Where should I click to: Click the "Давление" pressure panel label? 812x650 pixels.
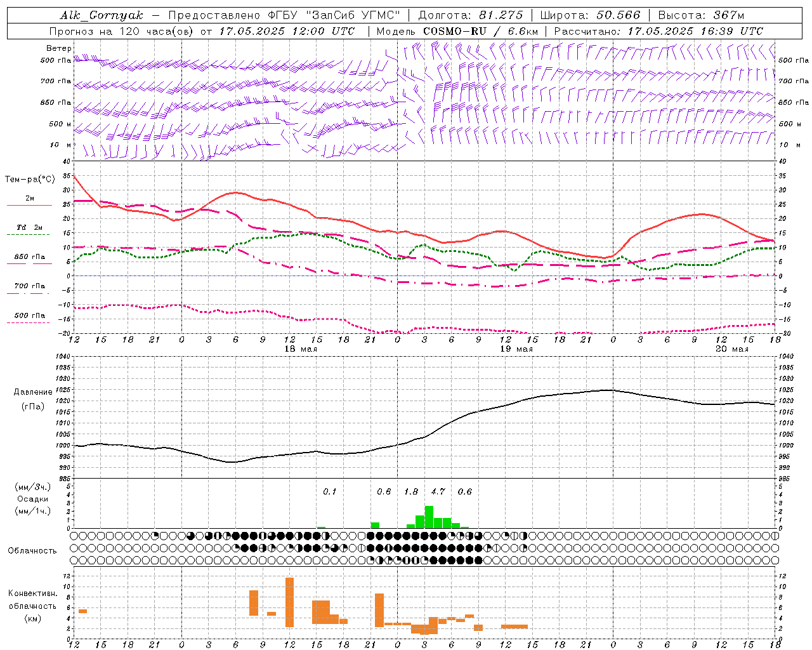[33, 392]
